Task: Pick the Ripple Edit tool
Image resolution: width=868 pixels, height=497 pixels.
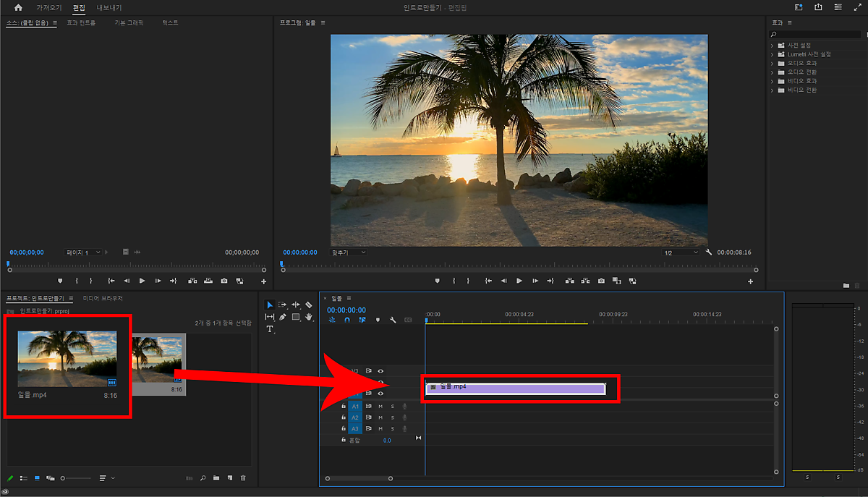Action: coord(296,305)
